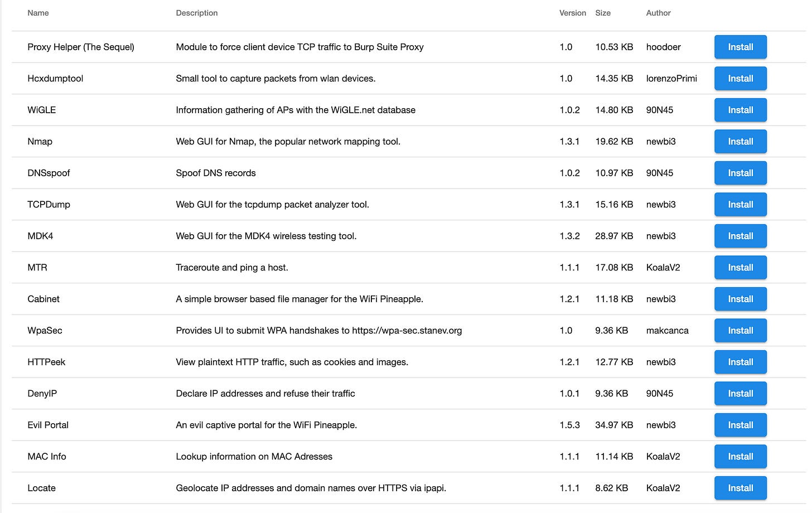
Task: Install the TCPDump module
Action: point(740,204)
